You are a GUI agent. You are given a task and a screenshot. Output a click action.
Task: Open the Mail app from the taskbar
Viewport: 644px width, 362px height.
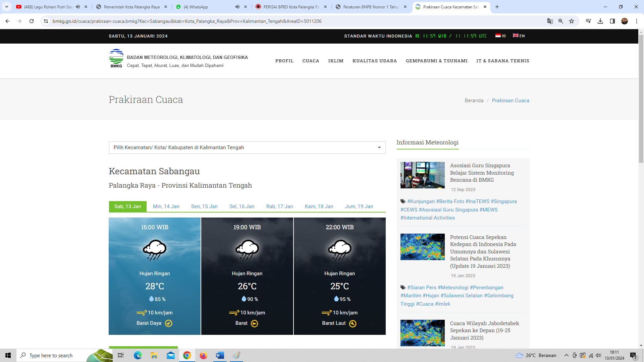[171, 355]
